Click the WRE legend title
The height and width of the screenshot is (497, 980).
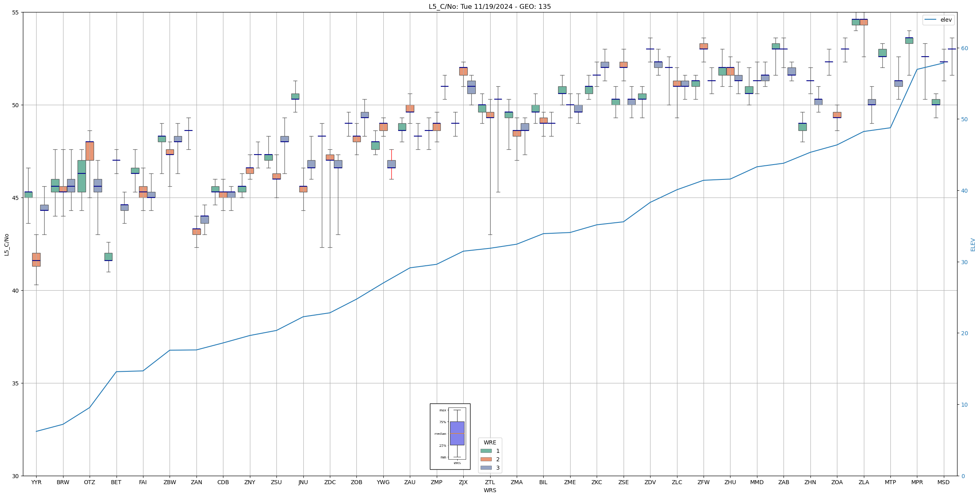pos(490,442)
